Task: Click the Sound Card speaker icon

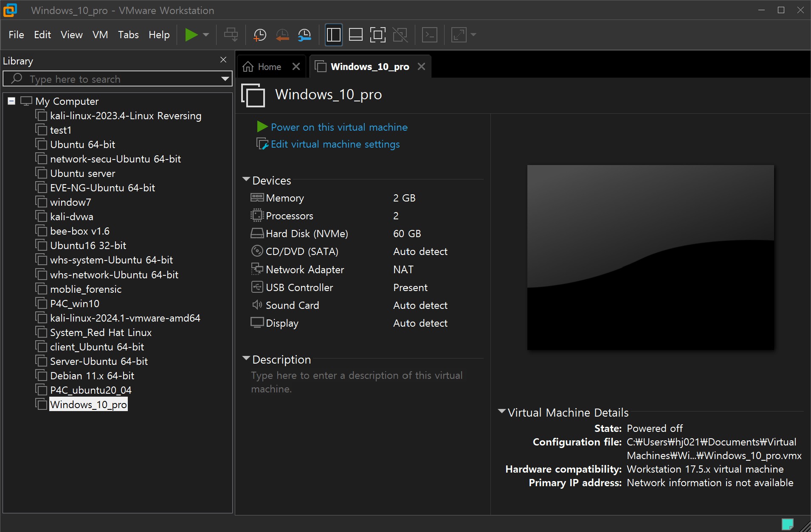Action: (257, 305)
